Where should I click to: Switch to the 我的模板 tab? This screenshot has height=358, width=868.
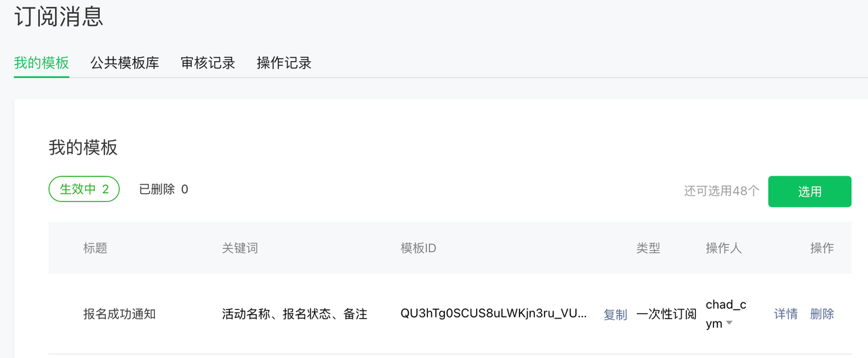pyautogui.click(x=41, y=63)
